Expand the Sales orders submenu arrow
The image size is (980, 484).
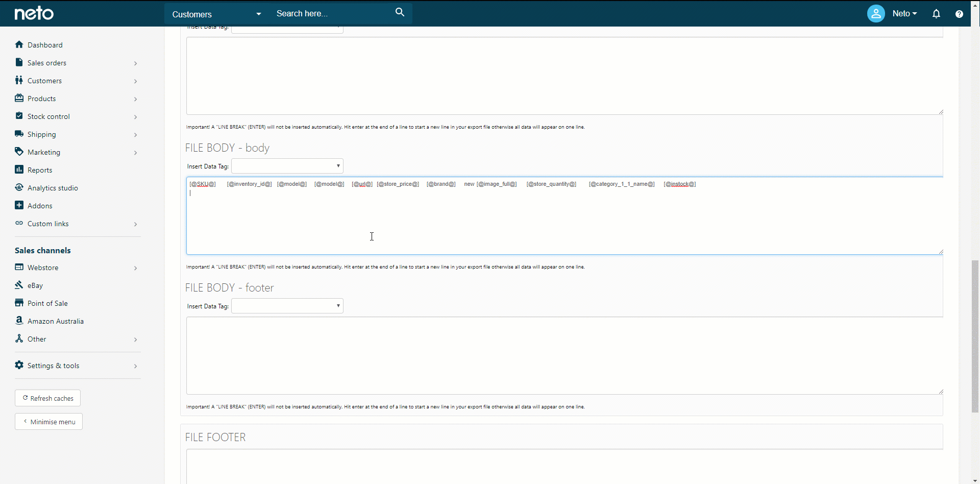(x=135, y=63)
